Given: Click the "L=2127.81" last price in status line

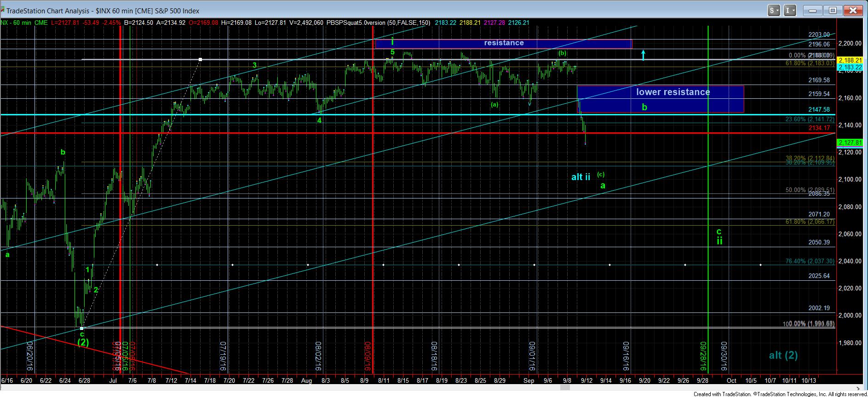Looking at the screenshot, I should (66, 23).
